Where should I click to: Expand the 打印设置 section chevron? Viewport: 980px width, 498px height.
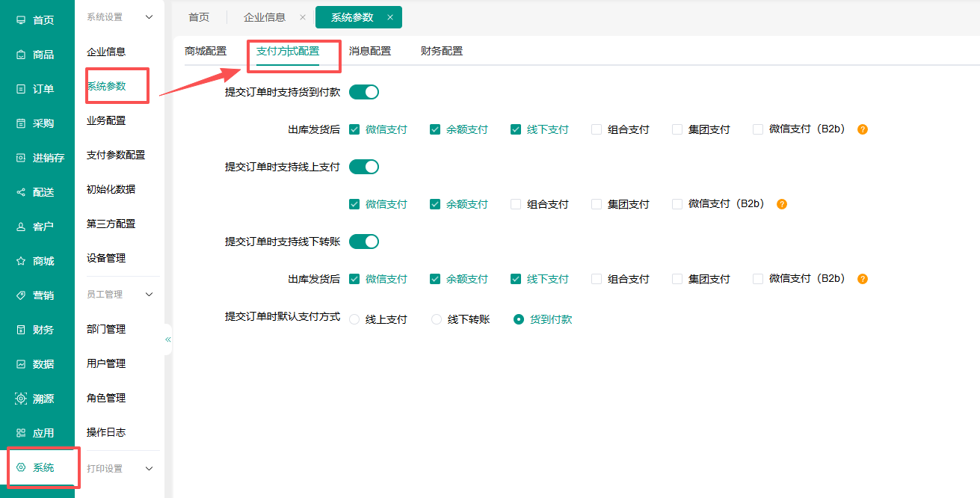(x=149, y=469)
